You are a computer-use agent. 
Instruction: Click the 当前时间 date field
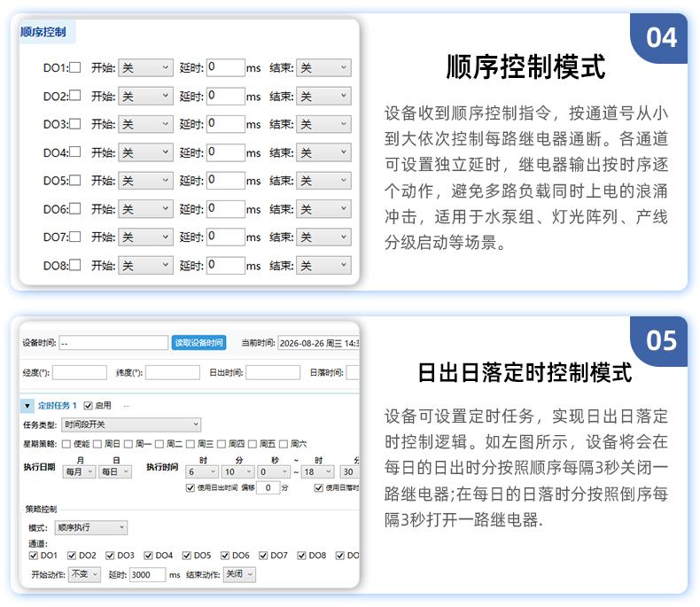318,343
